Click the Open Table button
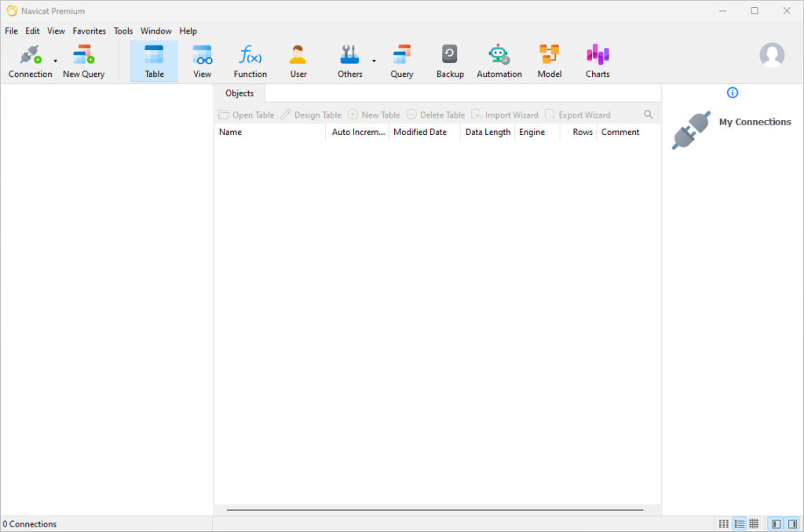 click(x=247, y=115)
